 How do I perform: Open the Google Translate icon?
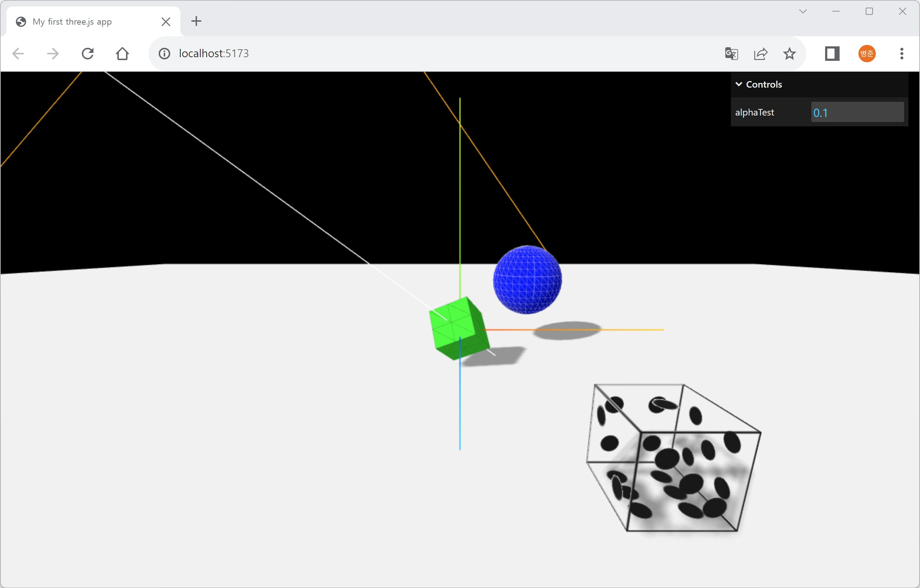point(731,54)
